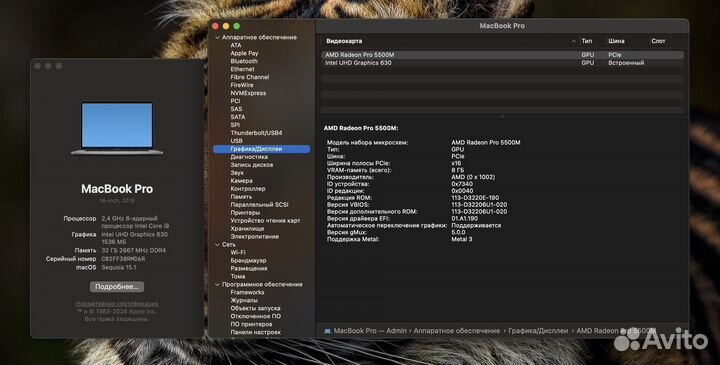The image size is (720, 365).
Task: Select USB in the sidebar
Action: [x=236, y=141]
